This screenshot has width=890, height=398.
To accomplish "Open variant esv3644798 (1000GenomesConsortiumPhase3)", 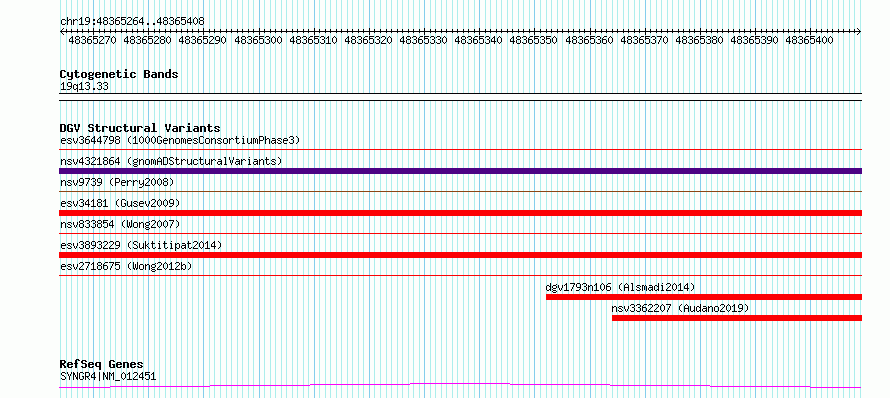I will click(x=180, y=140).
